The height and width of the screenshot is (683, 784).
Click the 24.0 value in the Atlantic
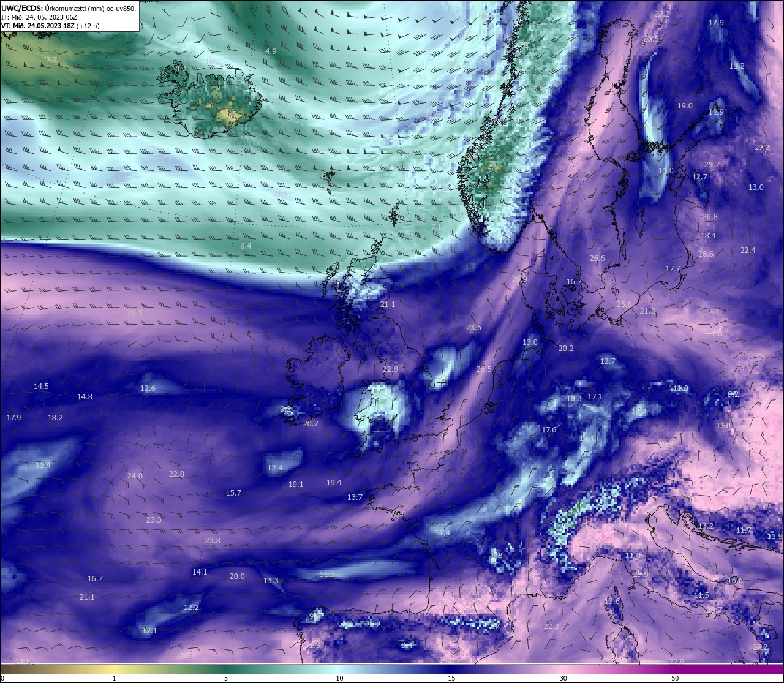pos(135,476)
